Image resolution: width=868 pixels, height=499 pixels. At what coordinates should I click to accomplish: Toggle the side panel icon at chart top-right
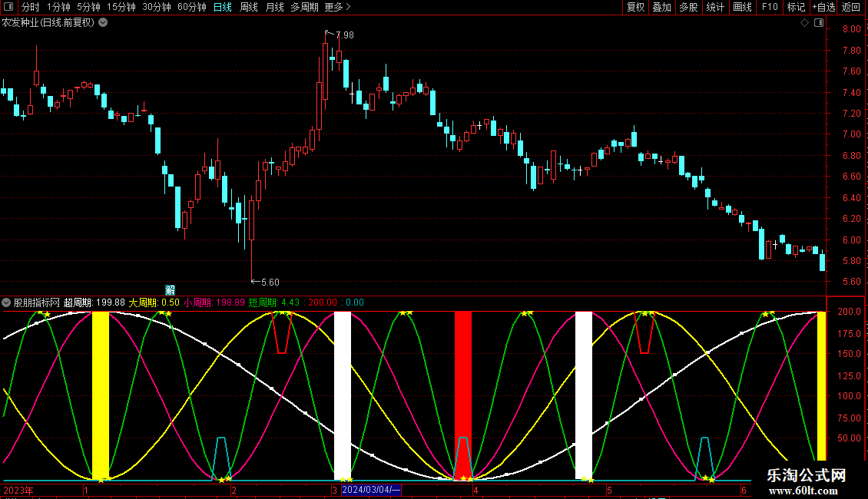pos(819,23)
